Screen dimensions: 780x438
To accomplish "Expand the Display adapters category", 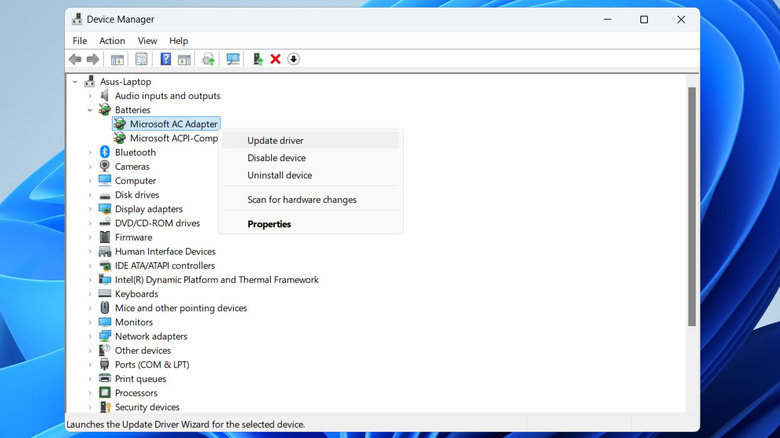I will (x=90, y=209).
